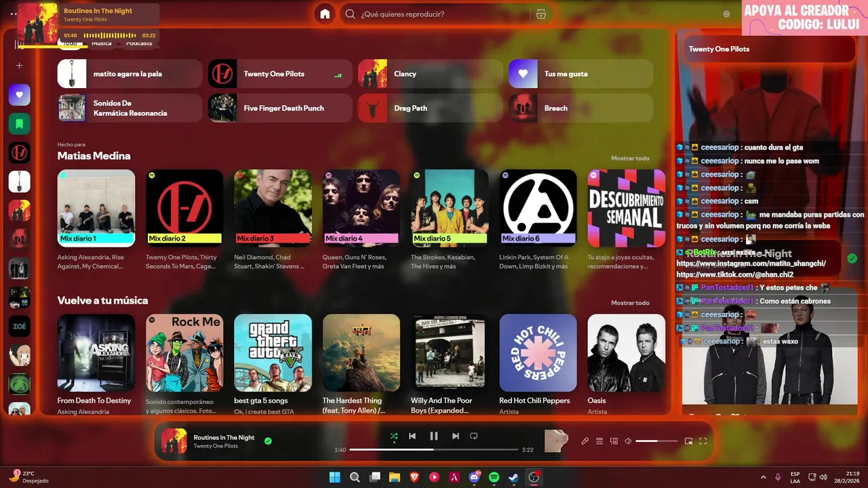Open the matito agarra la pala shortcut
Screen dimensions: 868x488
pyautogui.click(x=130, y=74)
